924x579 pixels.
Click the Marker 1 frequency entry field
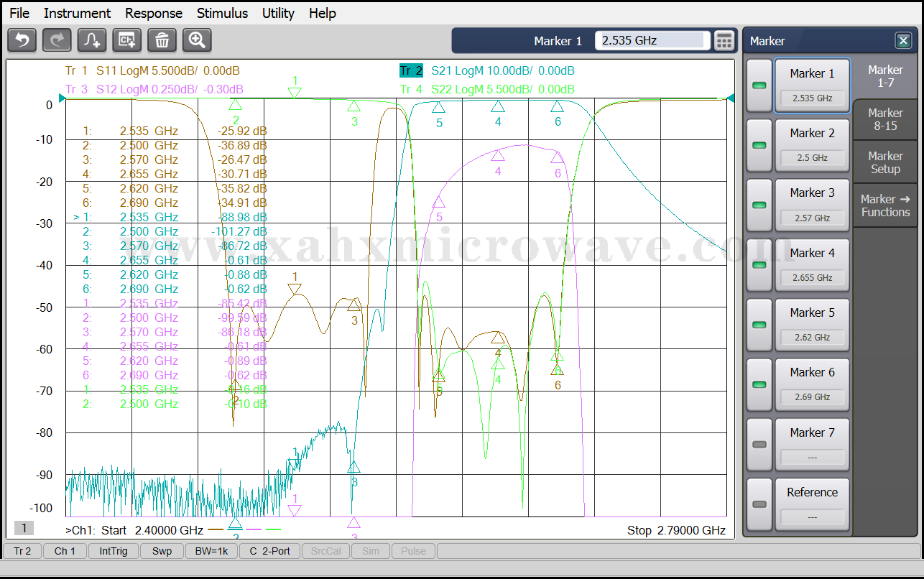point(652,41)
